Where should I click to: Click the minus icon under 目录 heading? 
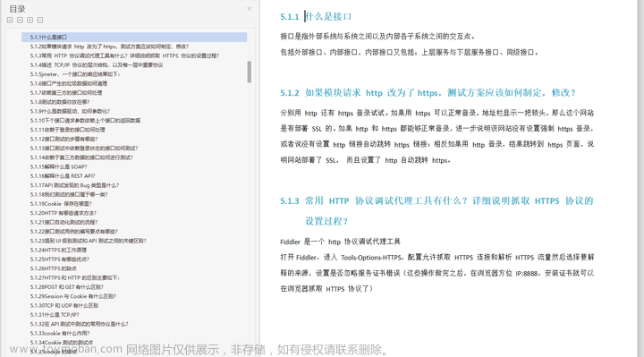pos(40,20)
